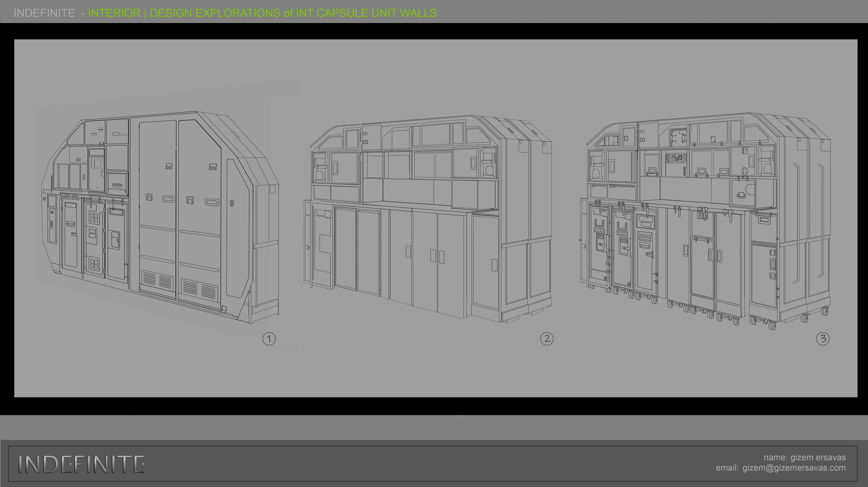Click the grey INDEFINITE word in the header
The image size is (868, 487).
tap(44, 13)
